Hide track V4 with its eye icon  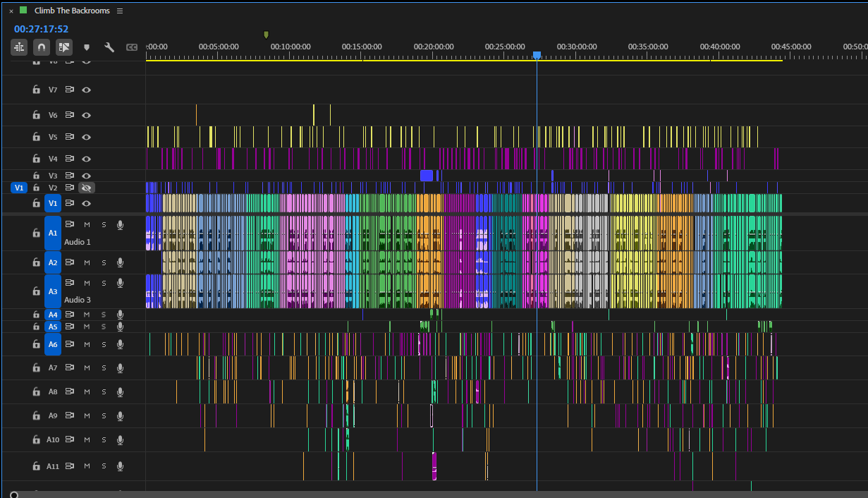87,159
